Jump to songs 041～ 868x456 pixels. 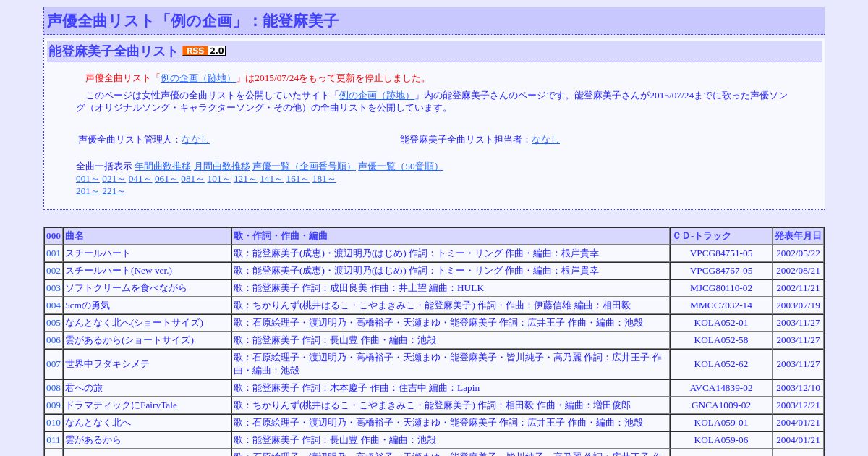tap(140, 179)
